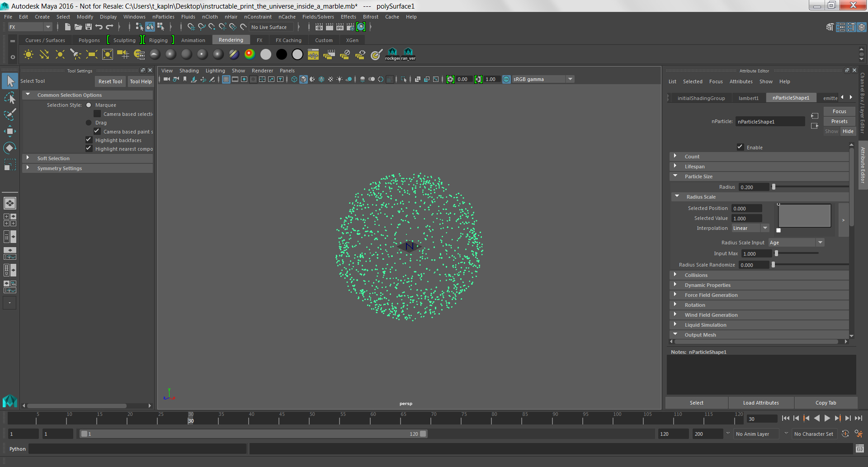This screenshot has height=467, width=868.
Task: Redo with the redo arrow icon
Action: pyautogui.click(x=109, y=27)
